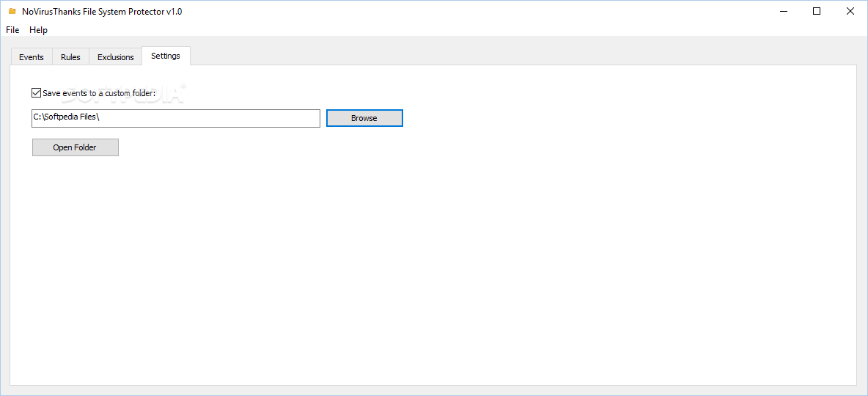Switch to the Events tab
This screenshot has height=396, width=868.
(32, 57)
